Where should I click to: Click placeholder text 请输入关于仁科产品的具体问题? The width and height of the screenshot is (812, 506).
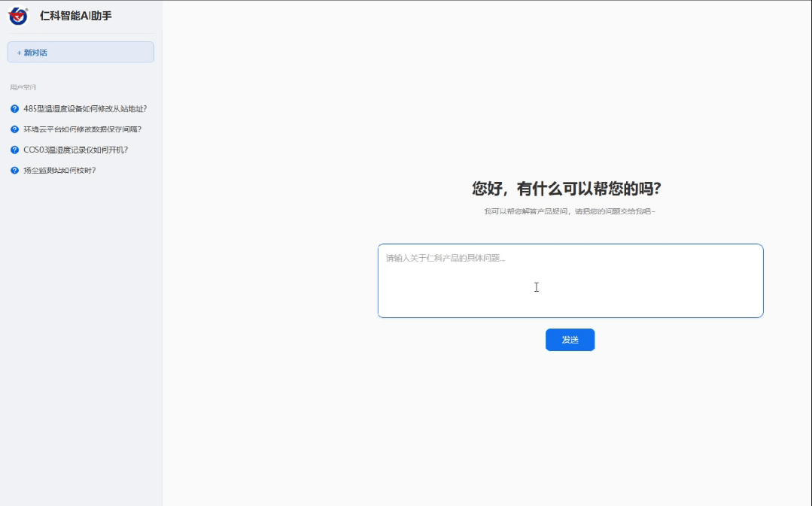coord(445,259)
